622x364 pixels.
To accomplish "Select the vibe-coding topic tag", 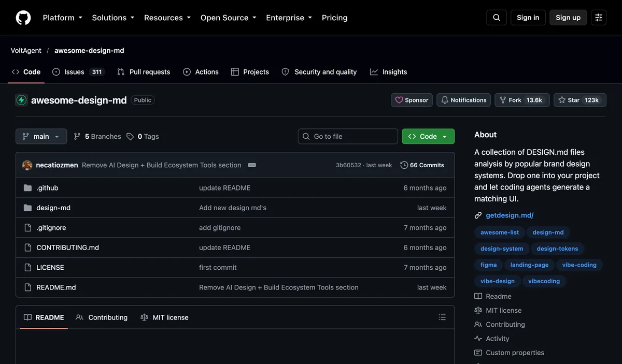I will pyautogui.click(x=579, y=265).
